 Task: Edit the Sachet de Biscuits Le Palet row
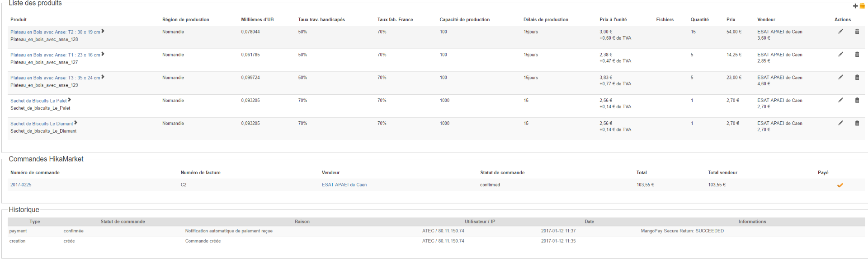click(x=840, y=100)
